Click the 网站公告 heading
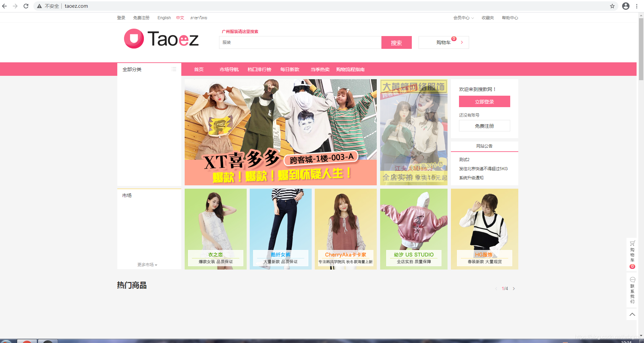 484,146
